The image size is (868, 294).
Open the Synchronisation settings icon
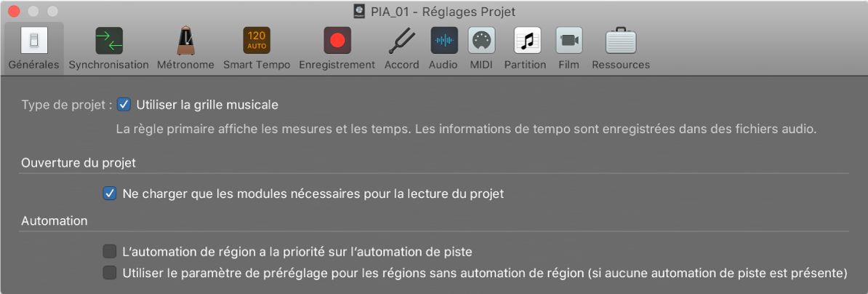coord(109,41)
